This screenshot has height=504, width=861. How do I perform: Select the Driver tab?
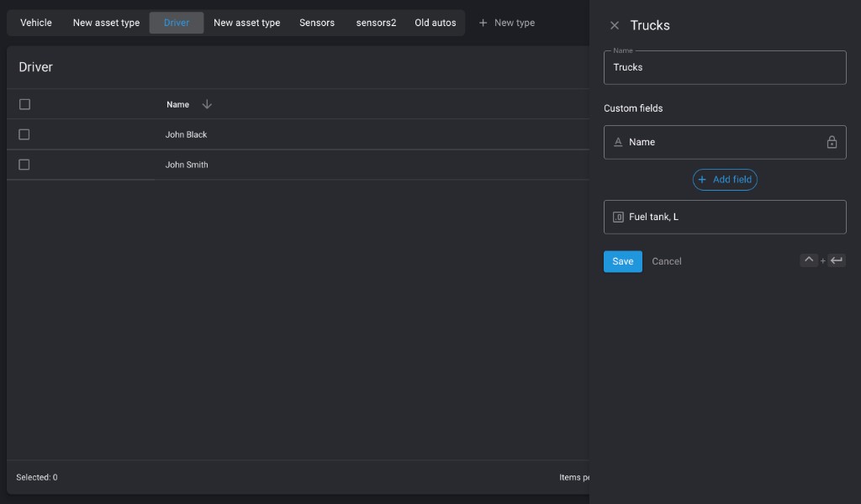pyautogui.click(x=177, y=23)
